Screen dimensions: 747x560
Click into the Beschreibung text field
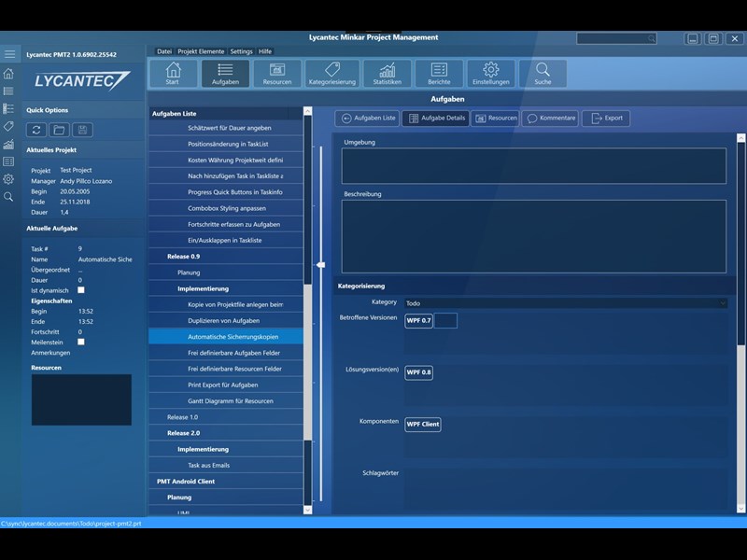(x=534, y=236)
